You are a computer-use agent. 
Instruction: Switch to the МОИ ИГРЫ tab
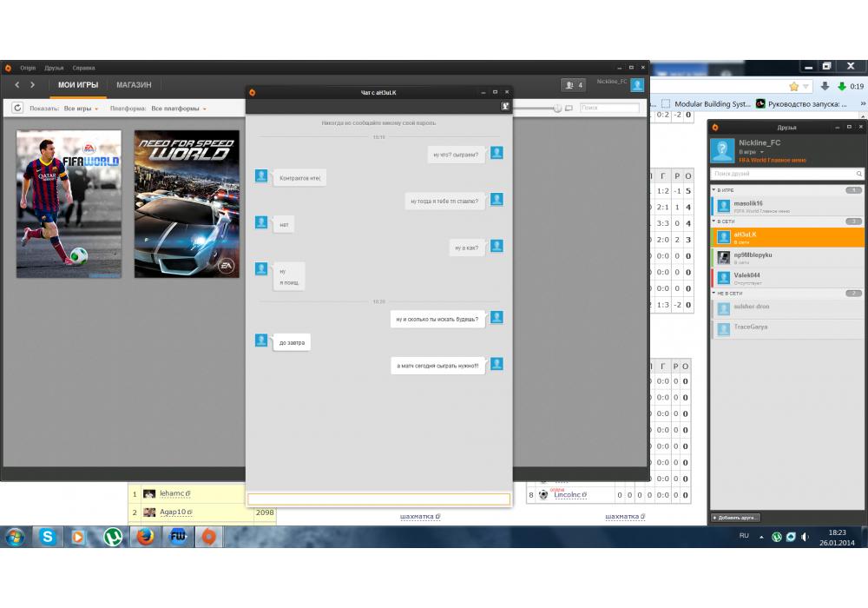click(78, 85)
